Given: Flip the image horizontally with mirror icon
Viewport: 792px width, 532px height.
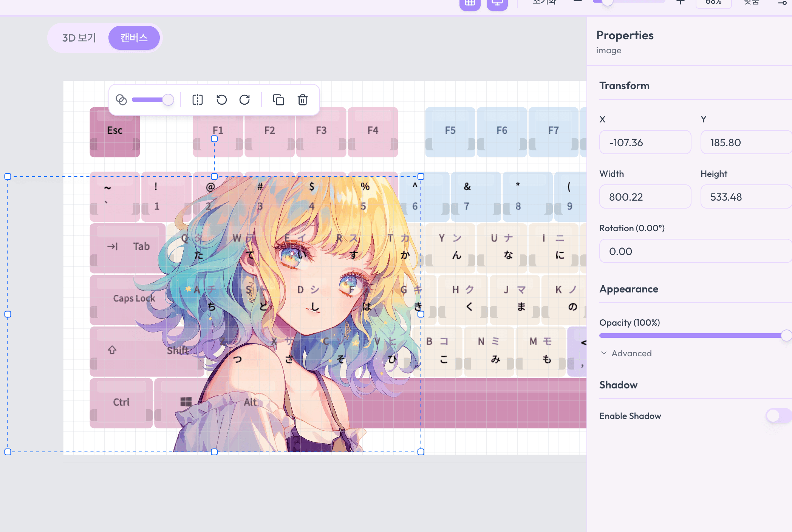Looking at the screenshot, I should point(198,100).
